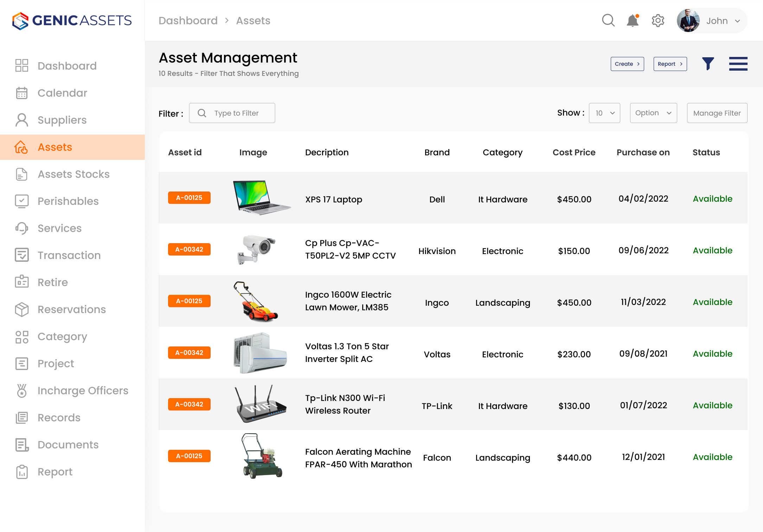This screenshot has height=532, width=763.
Task: Click the Purchase on column header
Action: (643, 152)
